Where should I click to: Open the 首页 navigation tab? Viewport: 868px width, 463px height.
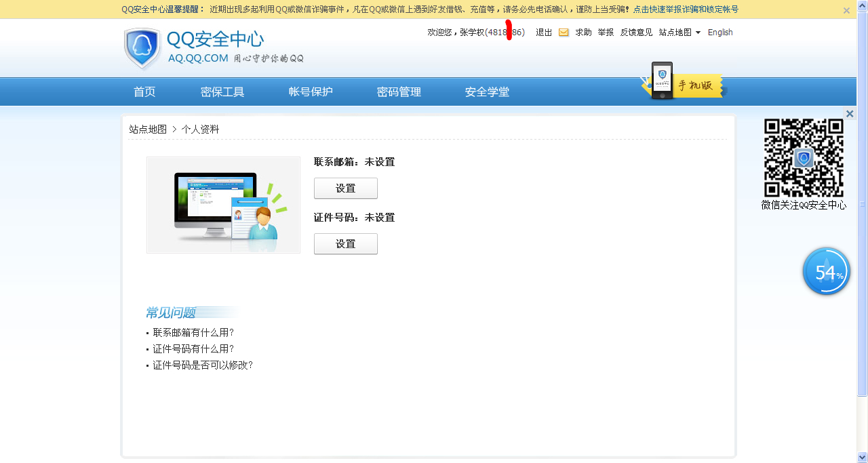pos(144,92)
